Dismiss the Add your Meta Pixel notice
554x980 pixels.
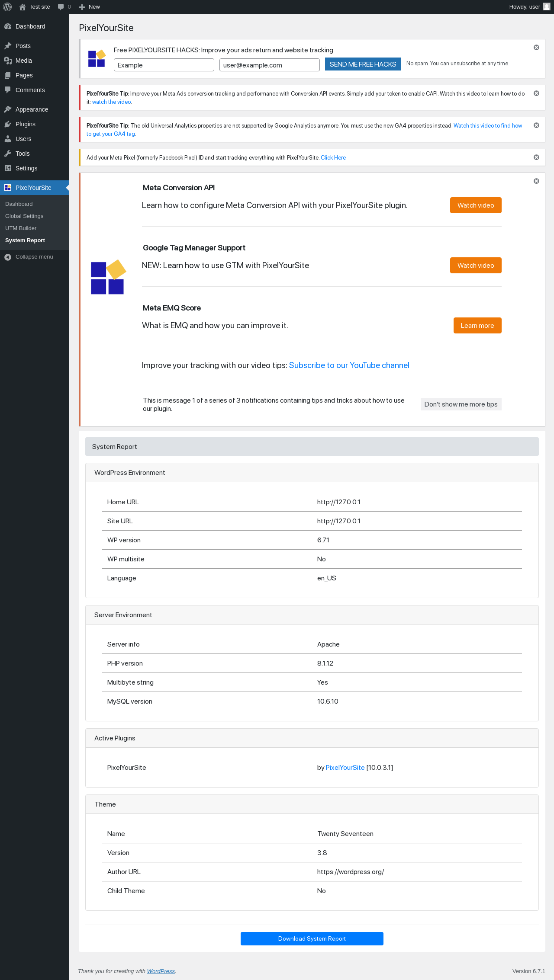pyautogui.click(x=536, y=157)
